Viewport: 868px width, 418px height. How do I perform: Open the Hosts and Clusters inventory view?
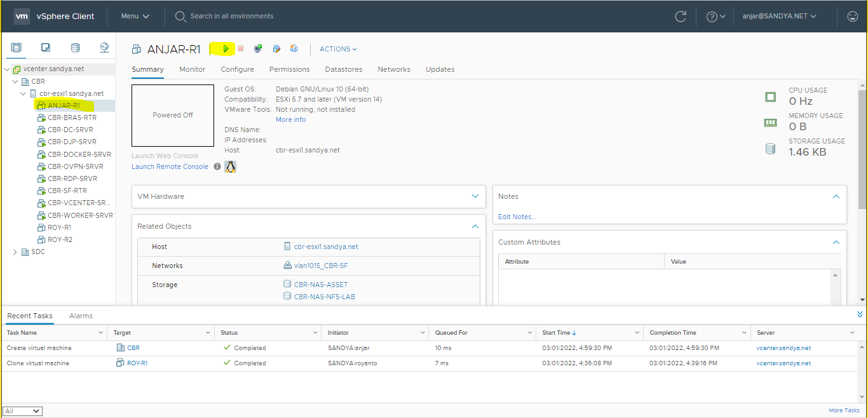17,48
